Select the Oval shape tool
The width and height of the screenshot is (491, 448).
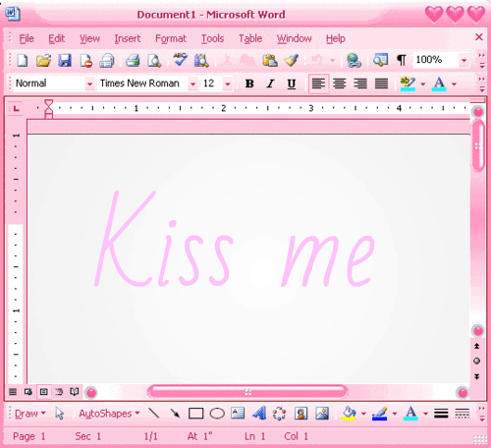pyautogui.click(x=217, y=414)
